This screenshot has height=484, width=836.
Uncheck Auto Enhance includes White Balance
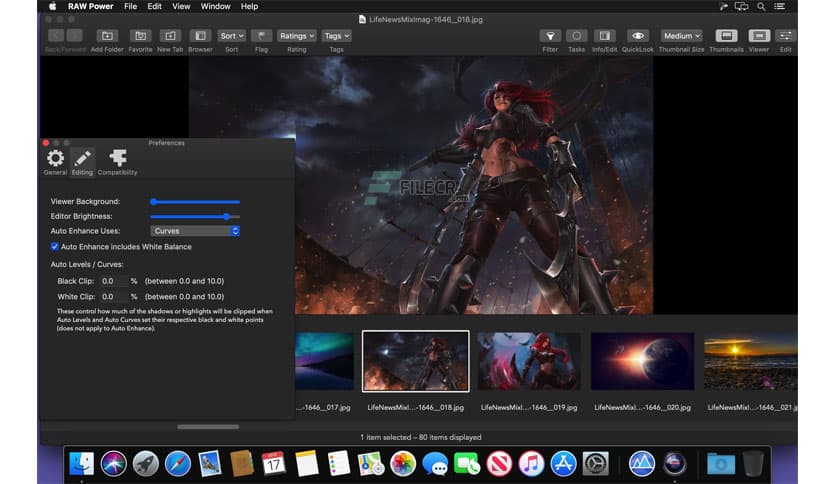pos(55,246)
